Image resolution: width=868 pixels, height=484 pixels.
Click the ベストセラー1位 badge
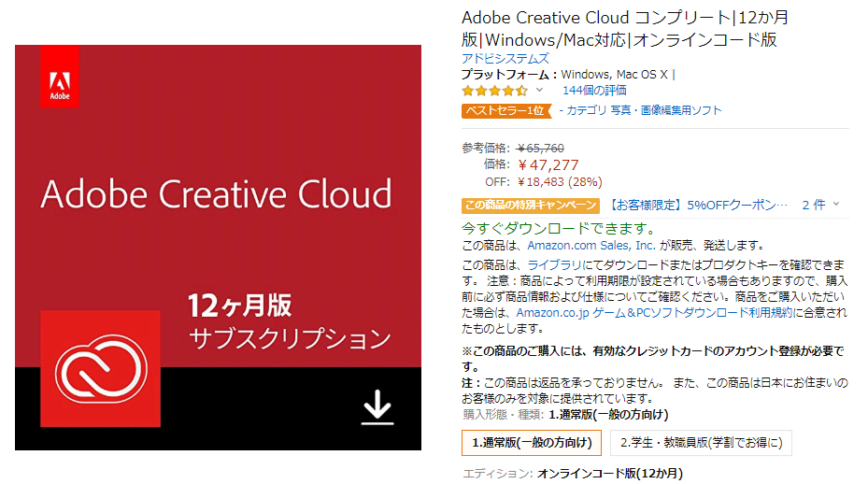pyautogui.click(x=506, y=111)
